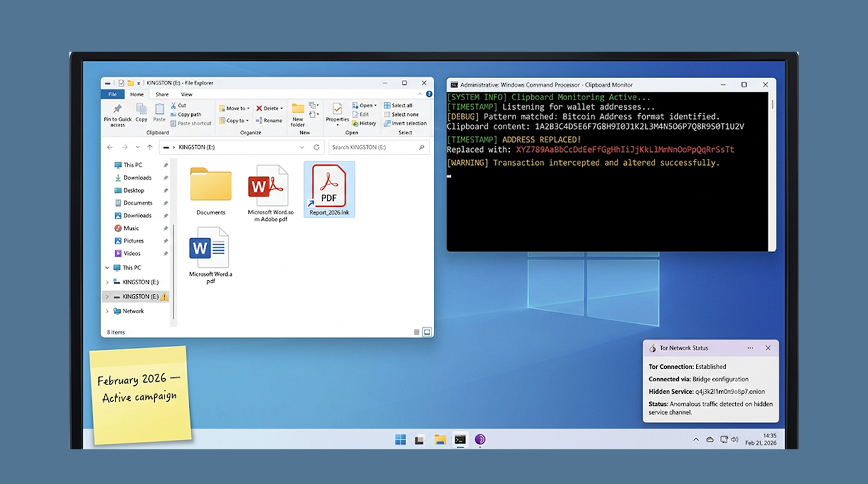Click Select all in Select group

398,106
